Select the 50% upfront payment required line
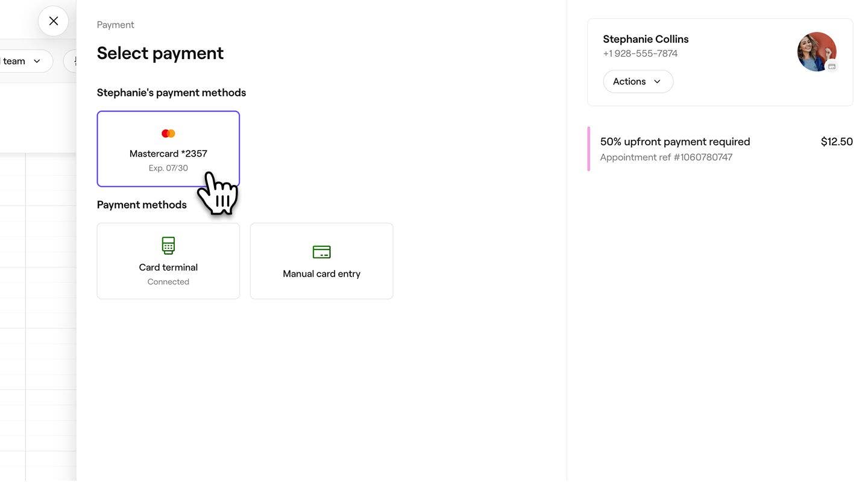 675,142
